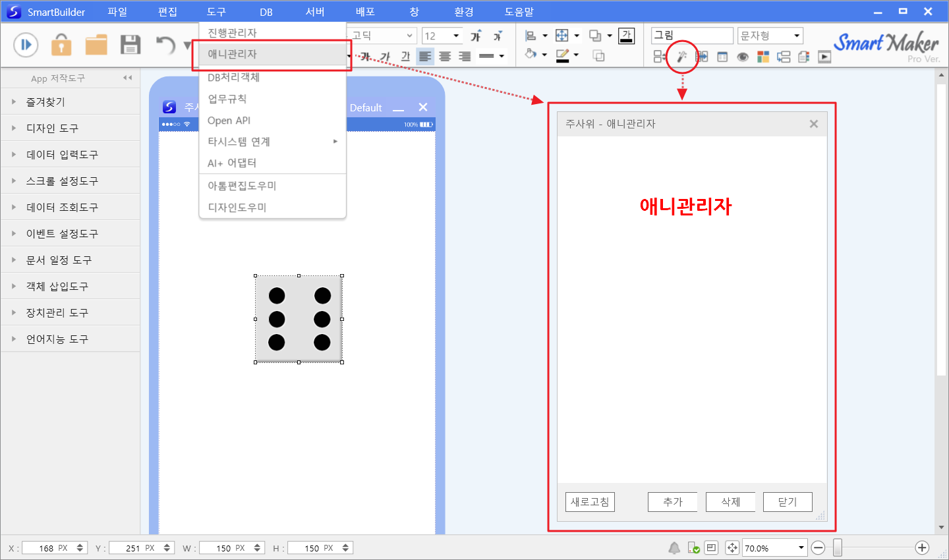Click the layout panel icon in status bar
The width and height of the screenshot is (949, 560).
click(x=711, y=547)
